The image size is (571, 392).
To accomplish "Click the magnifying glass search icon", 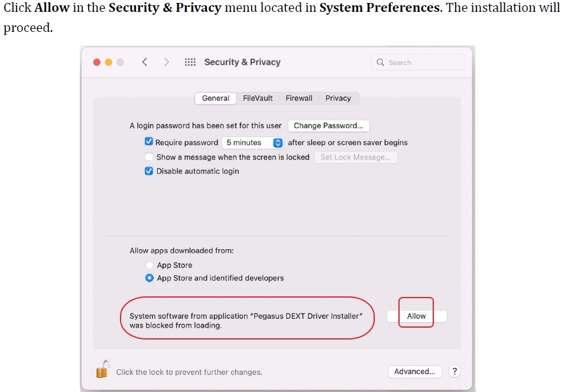I will point(380,63).
